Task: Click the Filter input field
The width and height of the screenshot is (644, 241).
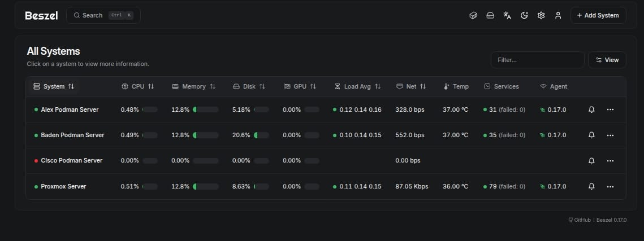Action: click(537, 60)
